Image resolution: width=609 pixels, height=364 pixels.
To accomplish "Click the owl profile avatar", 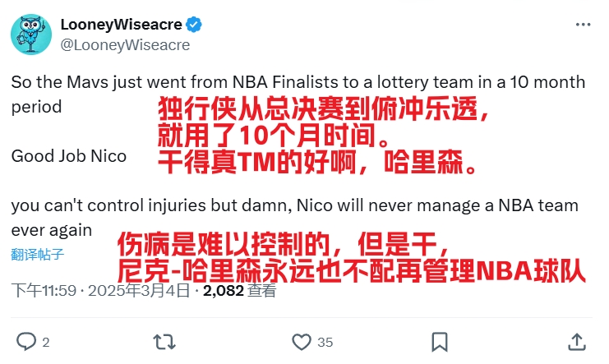I will [31, 33].
